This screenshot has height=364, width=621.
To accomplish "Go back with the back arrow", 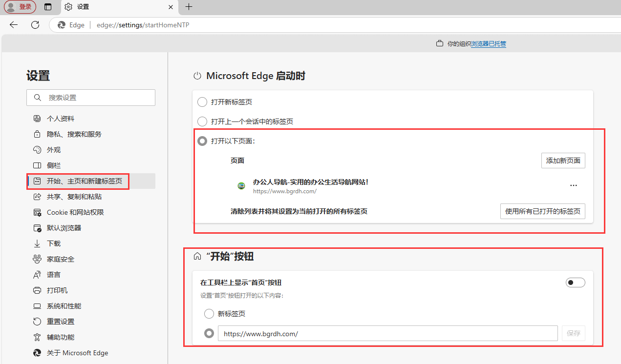I will tap(14, 25).
